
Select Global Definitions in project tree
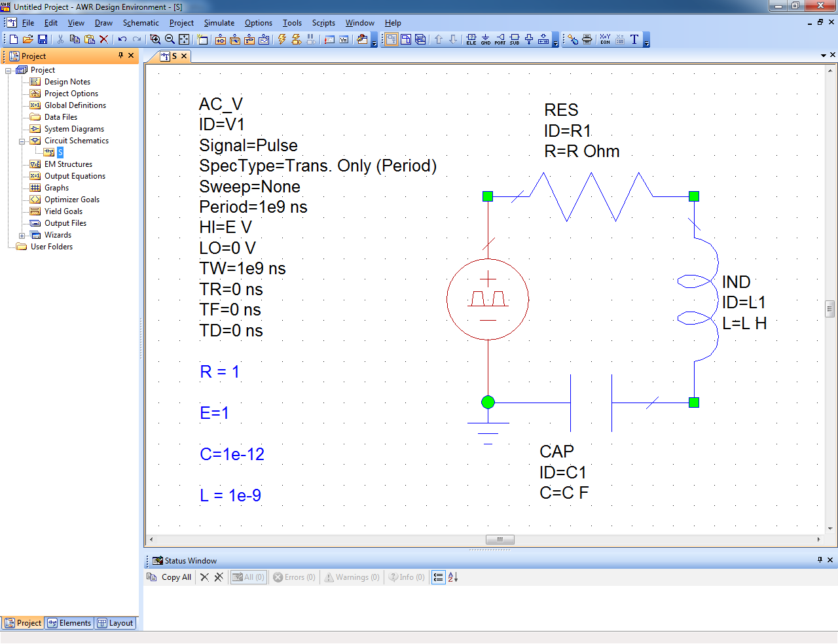click(x=75, y=105)
